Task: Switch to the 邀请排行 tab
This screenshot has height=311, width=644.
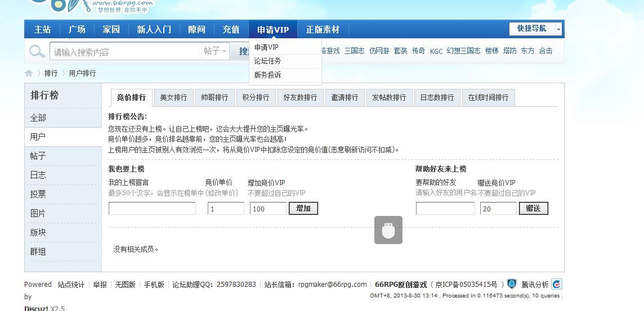Action: 345,98
